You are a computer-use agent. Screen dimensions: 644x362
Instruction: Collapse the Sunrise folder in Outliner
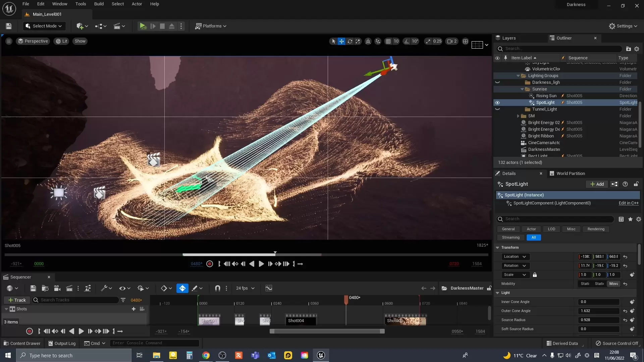522,89
